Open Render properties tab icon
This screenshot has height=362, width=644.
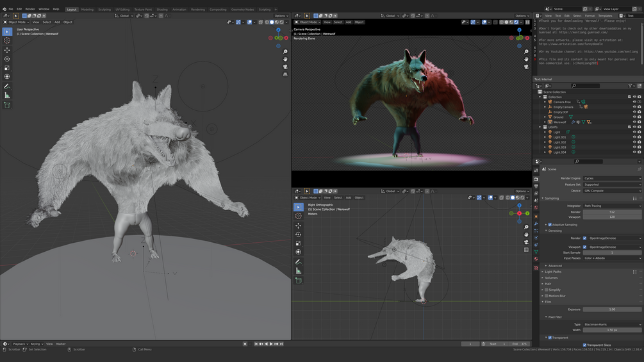click(x=536, y=179)
